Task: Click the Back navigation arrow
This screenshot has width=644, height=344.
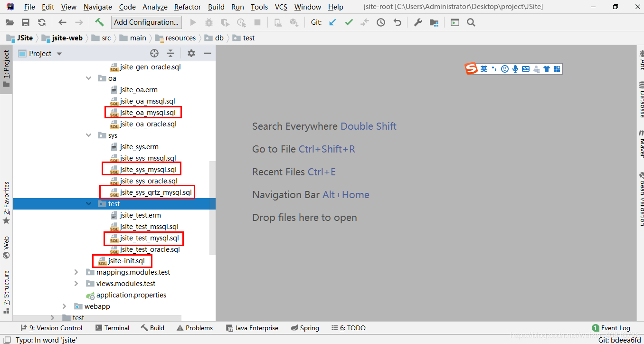Action: coord(62,22)
